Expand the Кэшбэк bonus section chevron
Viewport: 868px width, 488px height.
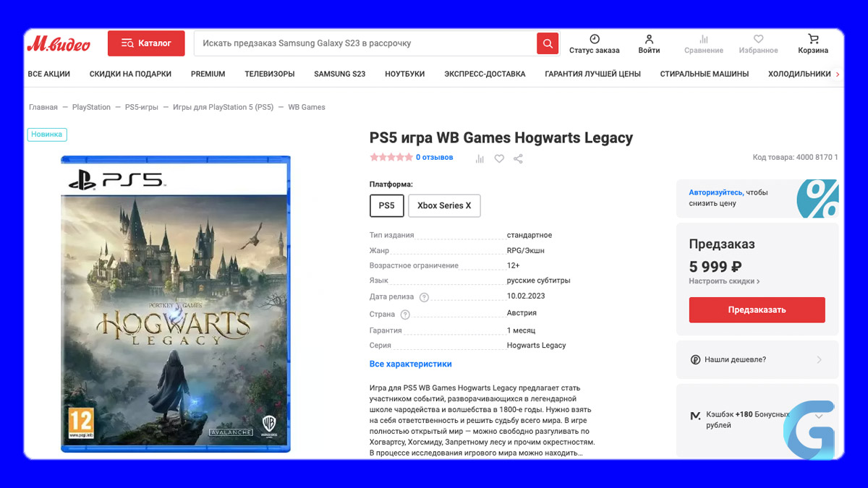(820, 416)
